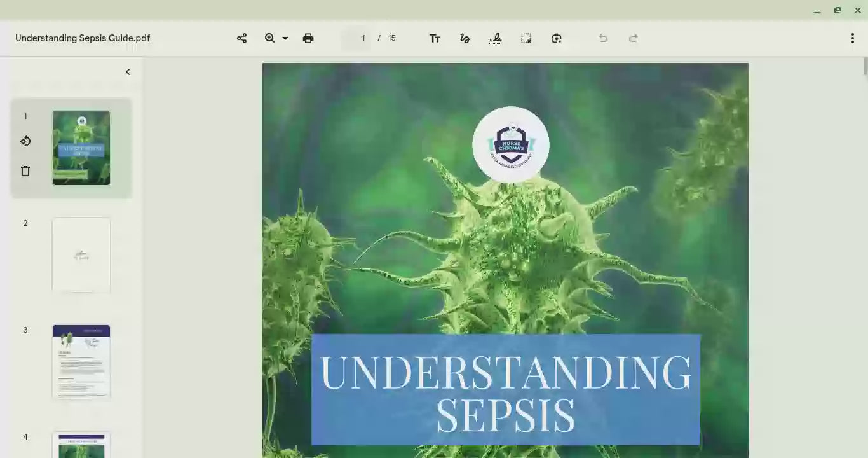Screen dimensions: 868x458
Task: Activate the freehand draw tool
Action: tap(465, 38)
